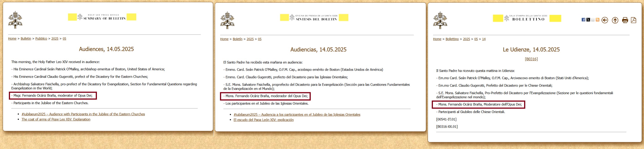The height and width of the screenshot is (149, 644).
Task: Go back with the circled left arrow
Action: (605, 20)
